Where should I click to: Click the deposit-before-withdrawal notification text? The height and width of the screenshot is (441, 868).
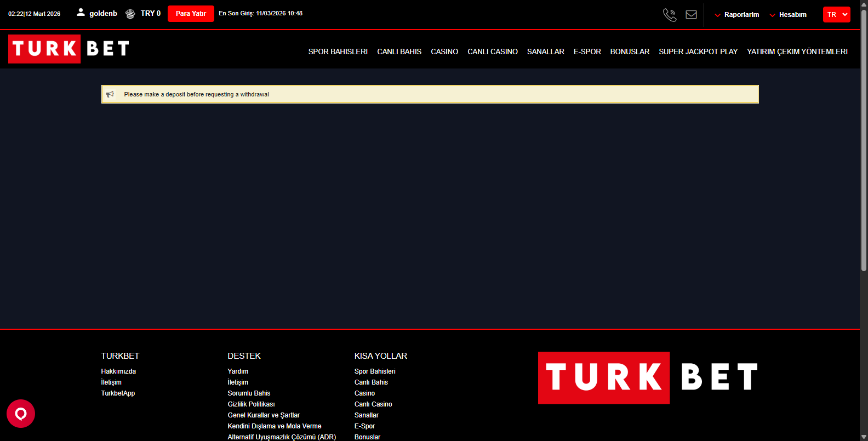196,94
